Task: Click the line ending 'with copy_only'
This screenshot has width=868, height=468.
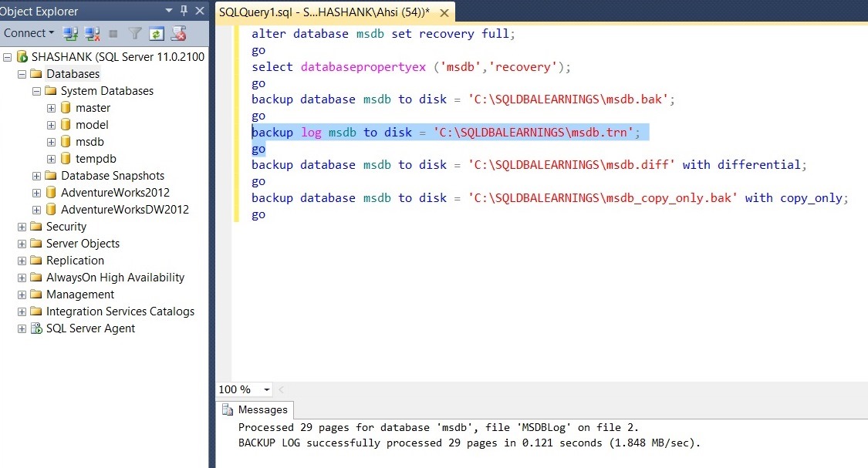Action: [x=549, y=198]
